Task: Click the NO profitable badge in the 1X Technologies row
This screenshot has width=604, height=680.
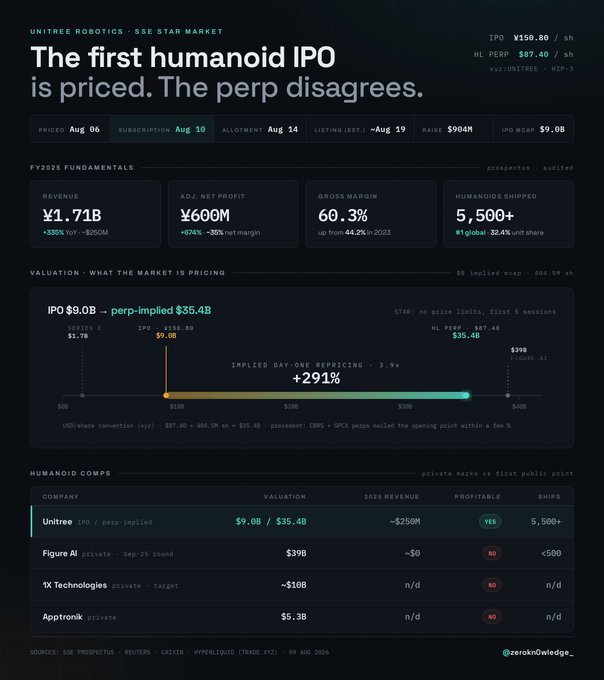Action: [x=492, y=585]
